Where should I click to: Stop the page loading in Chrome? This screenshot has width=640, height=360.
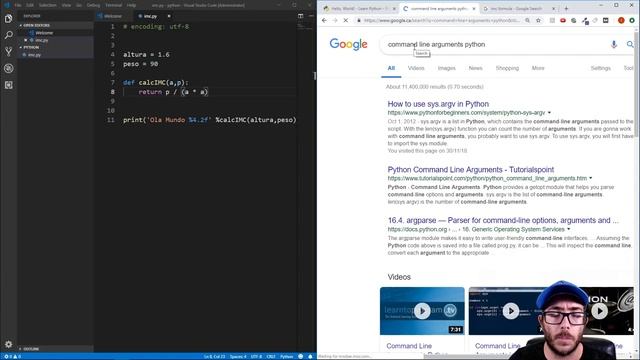(x=346, y=20)
